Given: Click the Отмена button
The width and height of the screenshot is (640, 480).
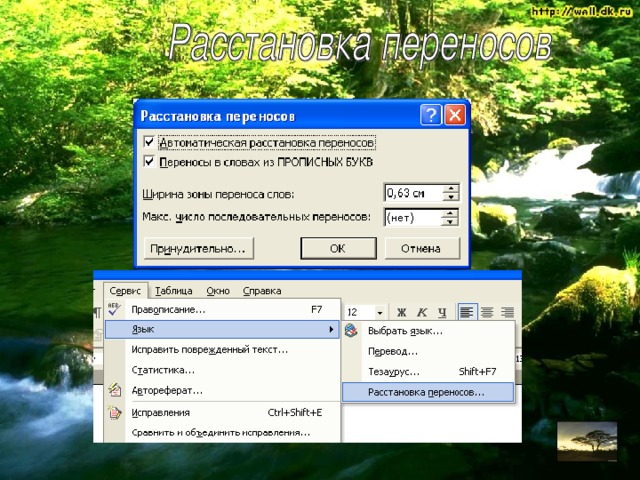Looking at the screenshot, I should (x=422, y=249).
